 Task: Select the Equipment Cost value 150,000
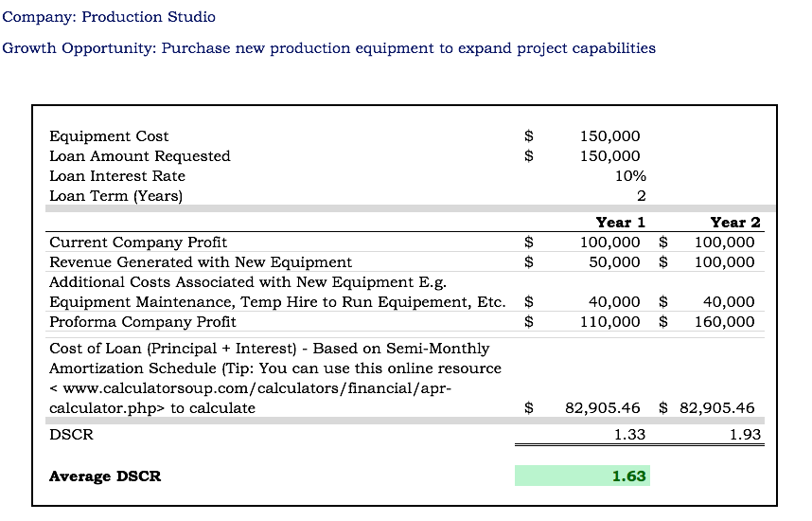coord(609,135)
